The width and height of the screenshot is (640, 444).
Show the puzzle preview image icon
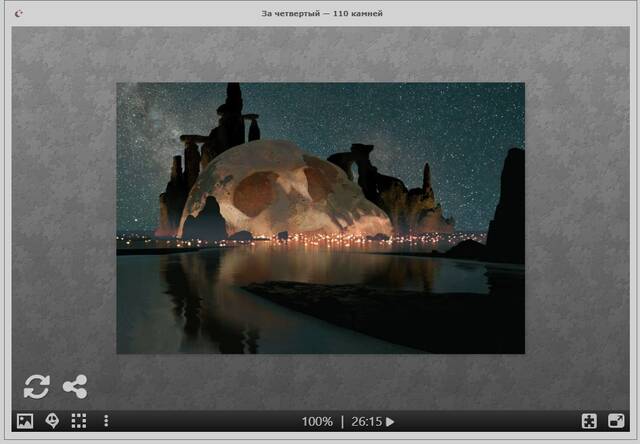(25, 422)
